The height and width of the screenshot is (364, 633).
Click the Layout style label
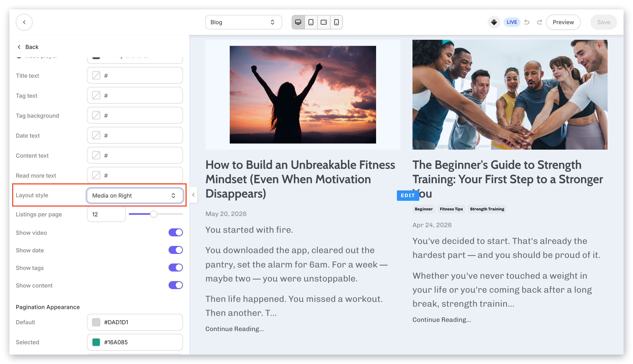(32, 195)
